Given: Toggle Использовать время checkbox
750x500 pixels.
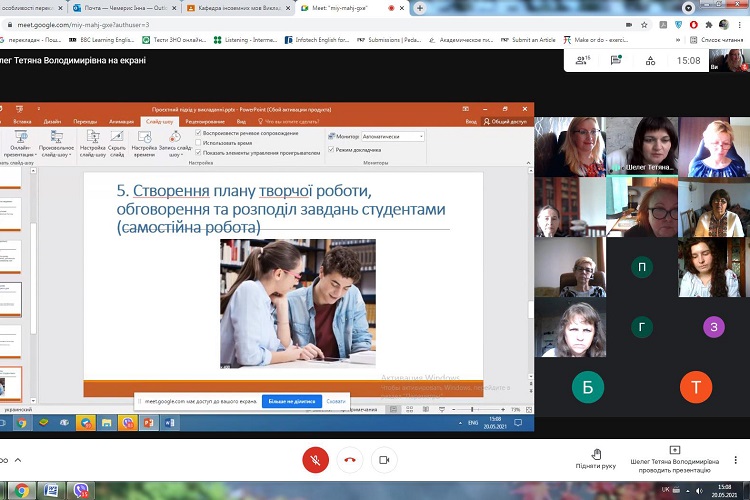Looking at the screenshot, I should tap(199, 143).
